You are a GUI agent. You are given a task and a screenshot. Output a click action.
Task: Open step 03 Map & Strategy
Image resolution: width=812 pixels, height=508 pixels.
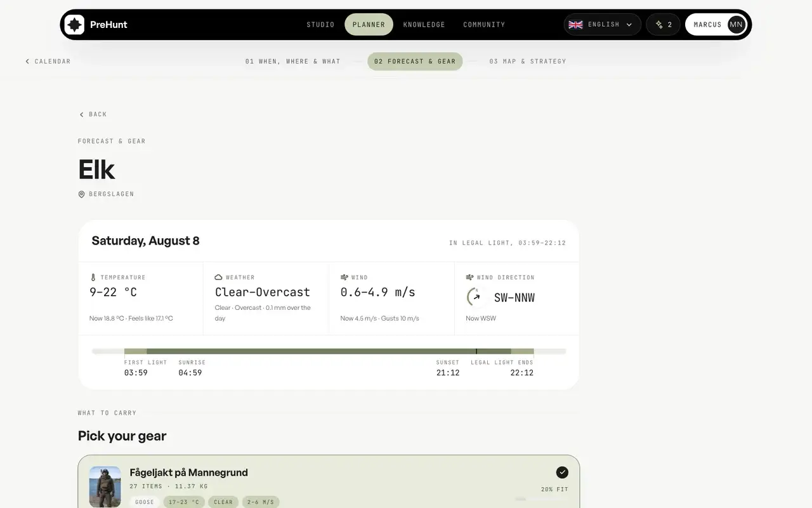528,62
